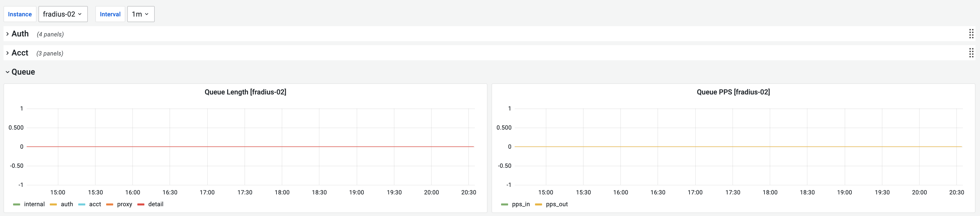Toggle the internal series in legend
The width and height of the screenshot is (980, 216).
[34, 204]
